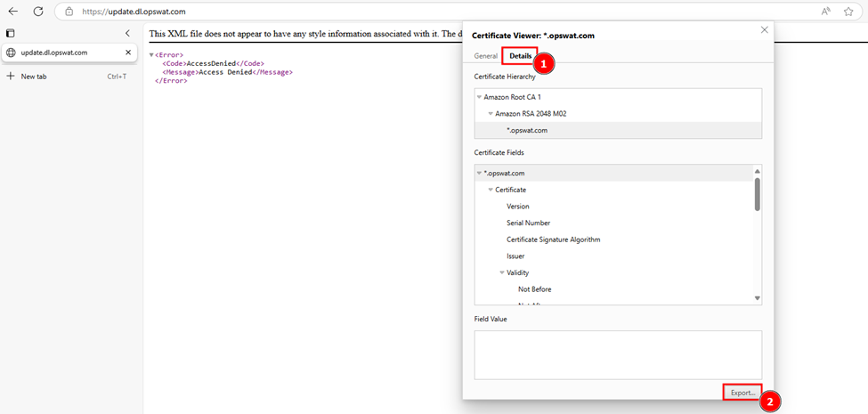Click the Export... button
Viewport: 868px width, 414px height.
pyautogui.click(x=742, y=393)
